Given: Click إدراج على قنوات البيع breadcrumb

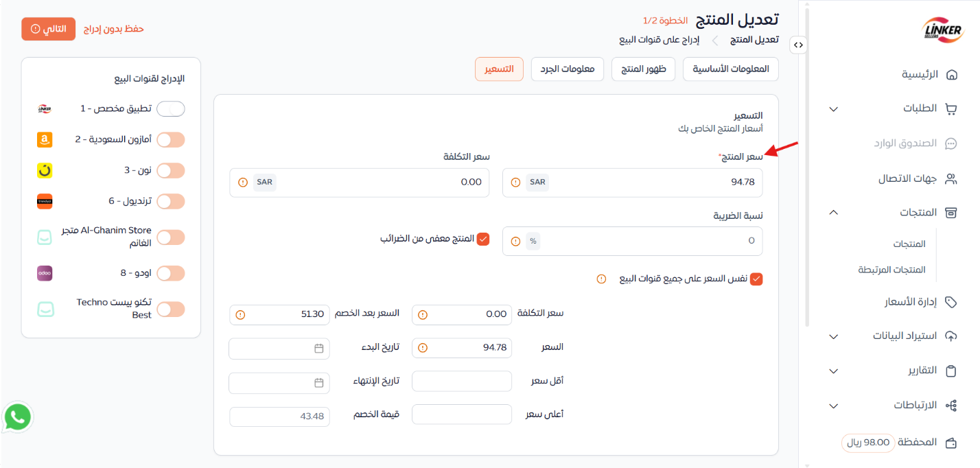Looking at the screenshot, I should coord(659,40).
